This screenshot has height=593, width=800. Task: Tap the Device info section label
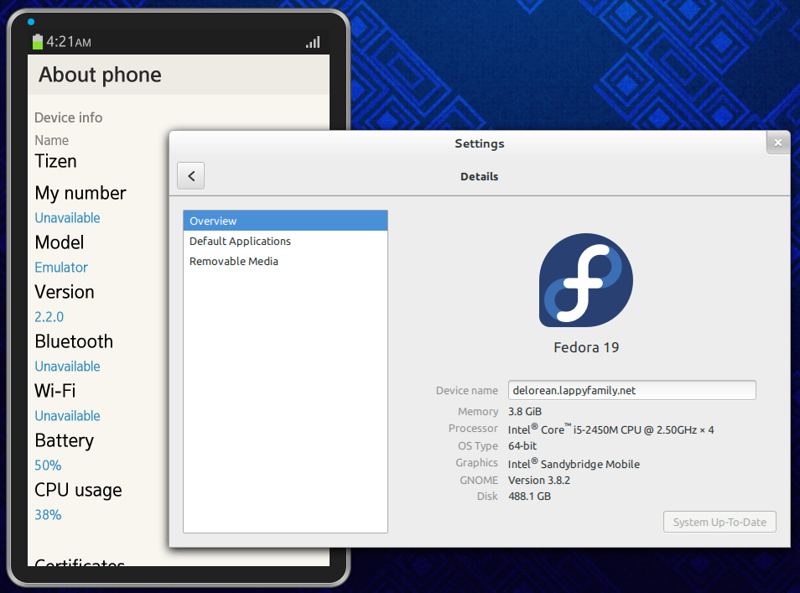[68, 118]
